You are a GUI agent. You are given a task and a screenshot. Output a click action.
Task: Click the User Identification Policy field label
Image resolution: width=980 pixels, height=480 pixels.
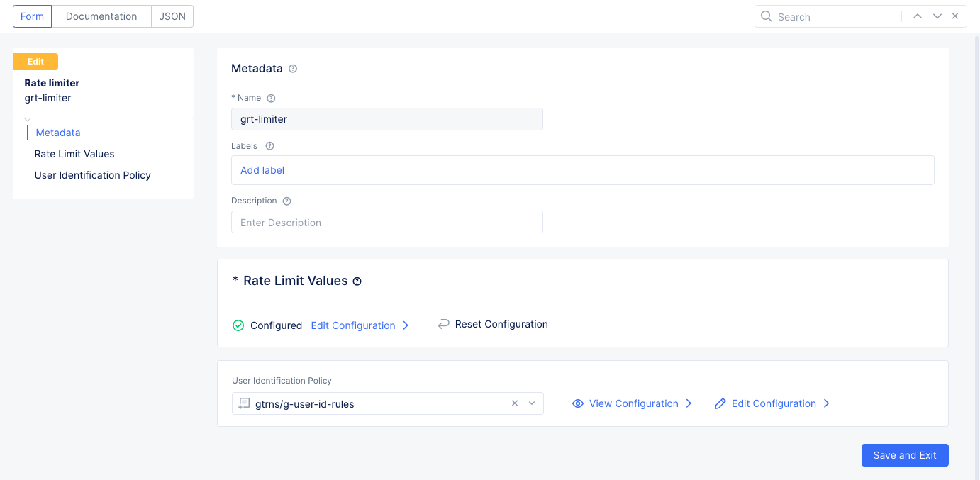(282, 381)
